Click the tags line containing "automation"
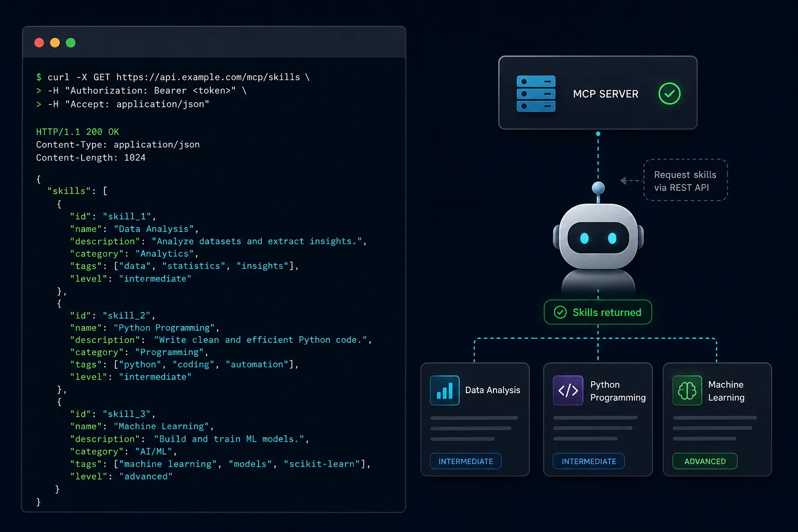This screenshot has height=532, width=798. tap(184, 365)
